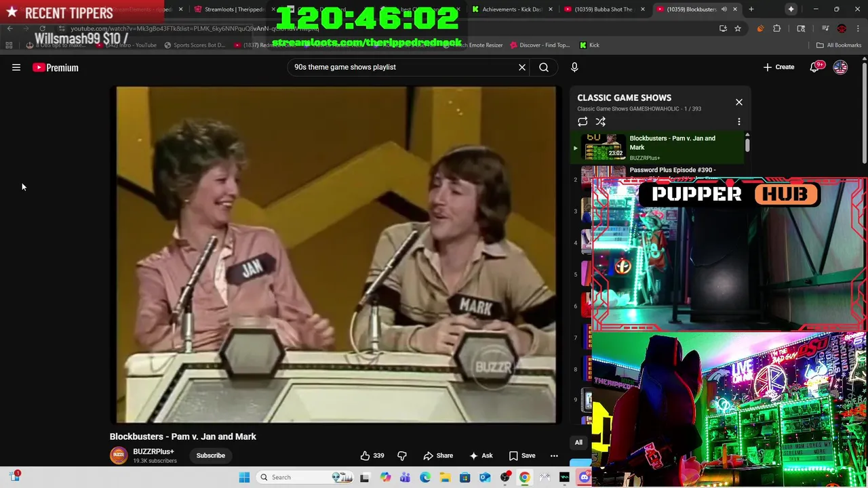Open the Discover - Find Top bookmark
The height and width of the screenshot is (488, 868).
pos(539,45)
